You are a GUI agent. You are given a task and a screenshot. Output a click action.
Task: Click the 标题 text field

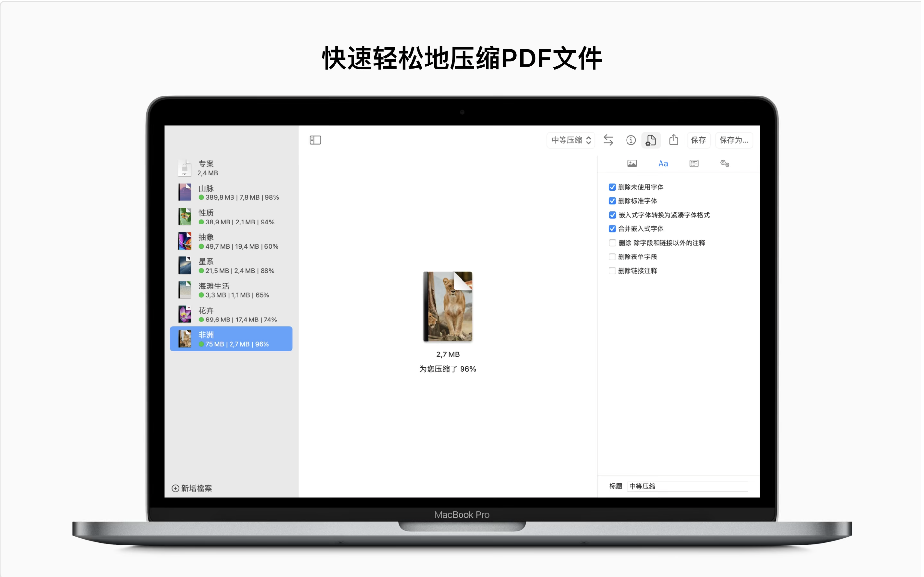[x=688, y=486]
